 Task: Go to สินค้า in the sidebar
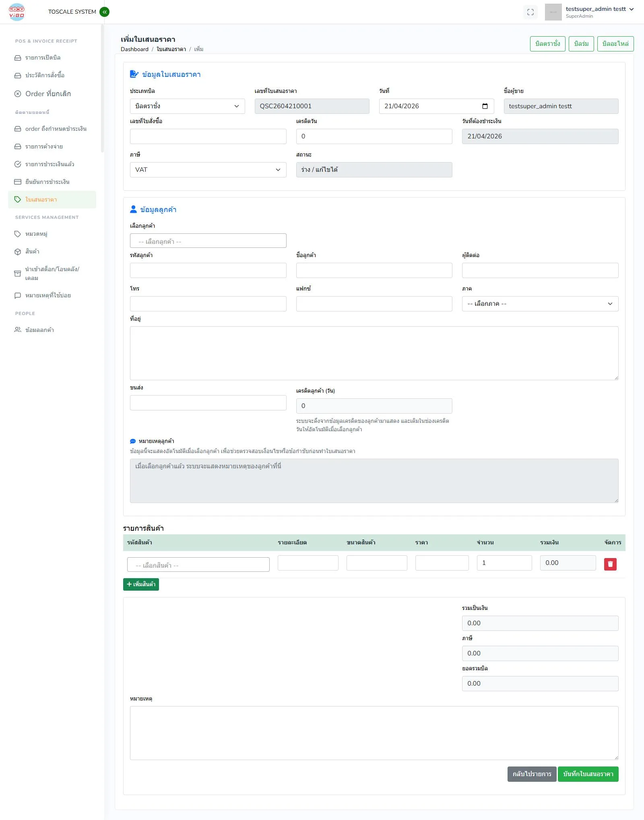[x=32, y=251]
